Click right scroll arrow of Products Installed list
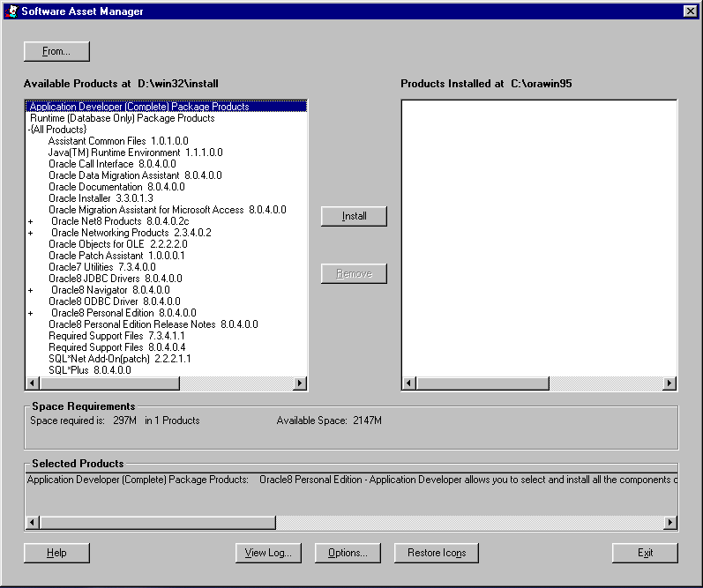This screenshot has width=703, height=588. (669, 383)
